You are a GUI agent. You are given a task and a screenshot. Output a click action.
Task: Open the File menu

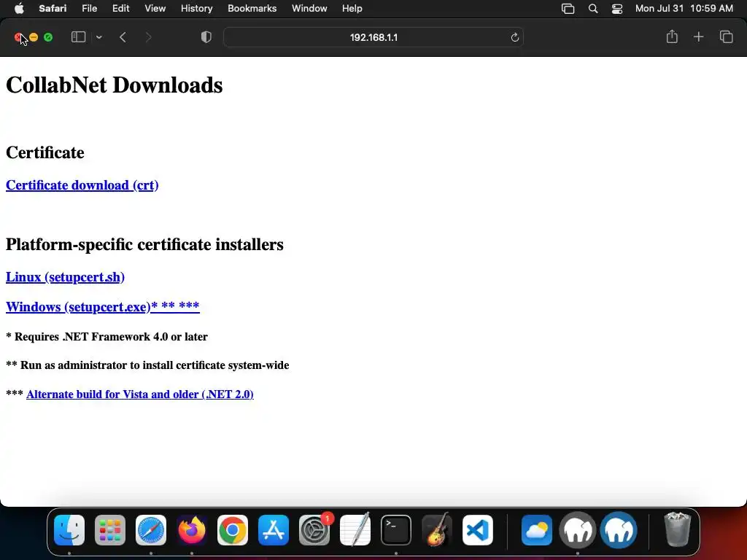[x=89, y=8]
